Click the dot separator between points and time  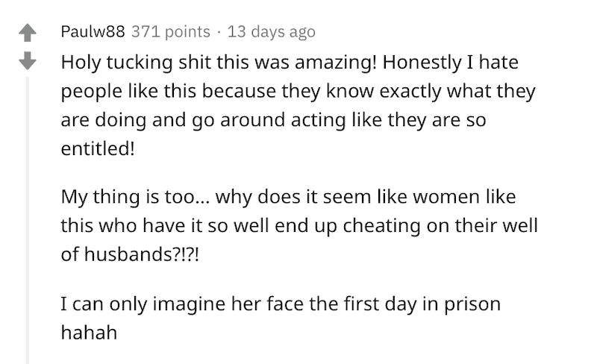tap(219, 32)
